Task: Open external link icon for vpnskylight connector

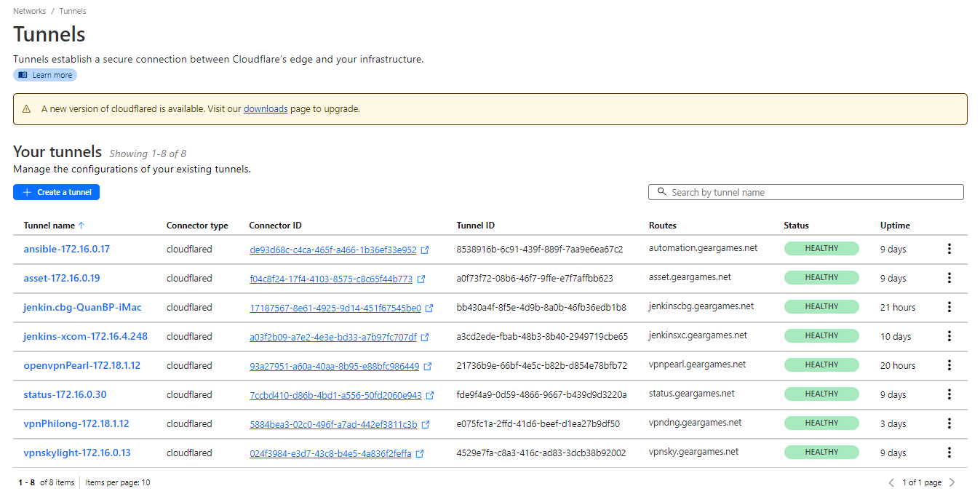Action: [x=420, y=453]
